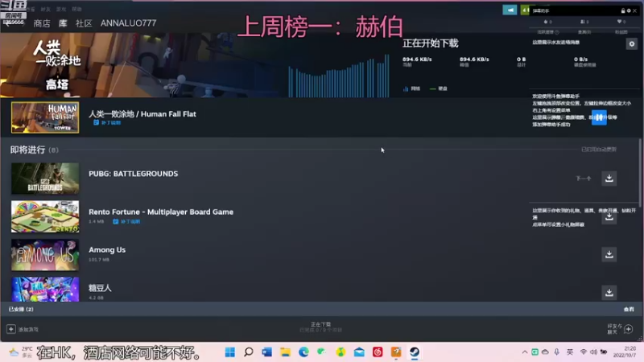This screenshot has height=362, width=644.
Task: Toggle the lock icon in the 弹幕助手 overlay
Action: click(623, 10)
